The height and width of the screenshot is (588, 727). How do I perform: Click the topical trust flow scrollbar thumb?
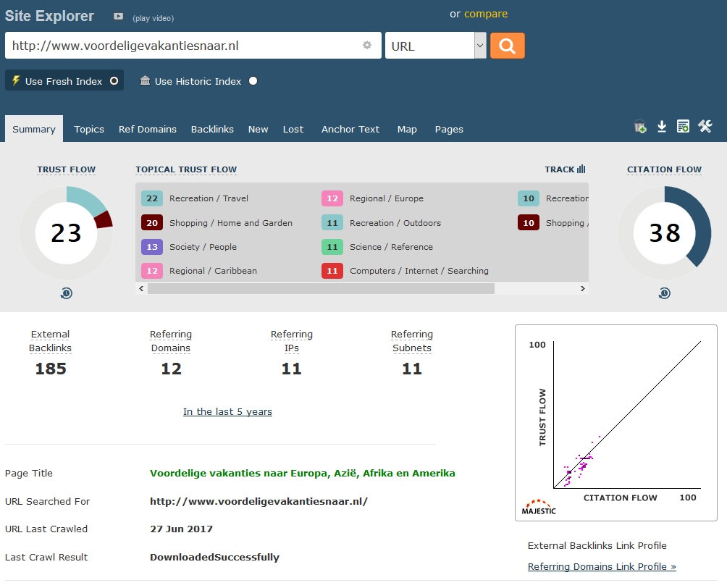coord(321,288)
